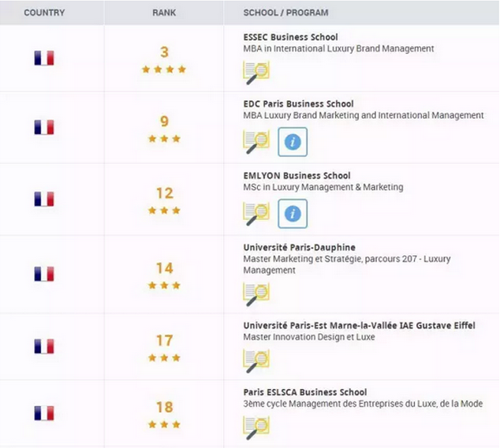
Task: Open the EDC Paris Business School link
Action: 298,103
